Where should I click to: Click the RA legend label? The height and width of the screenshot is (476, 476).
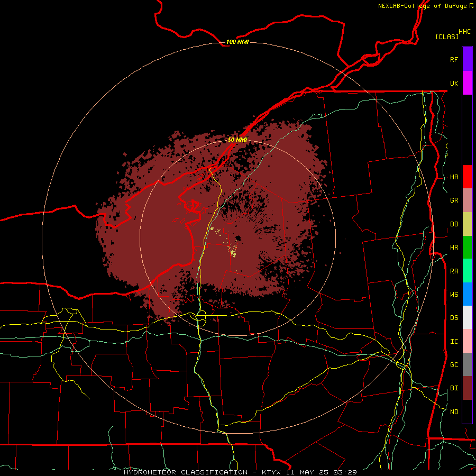click(454, 271)
